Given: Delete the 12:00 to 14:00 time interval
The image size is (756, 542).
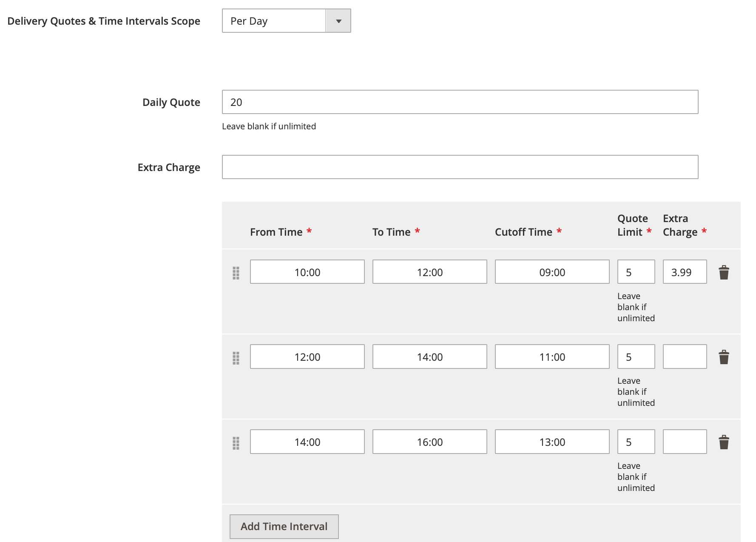Looking at the screenshot, I should click(x=724, y=357).
